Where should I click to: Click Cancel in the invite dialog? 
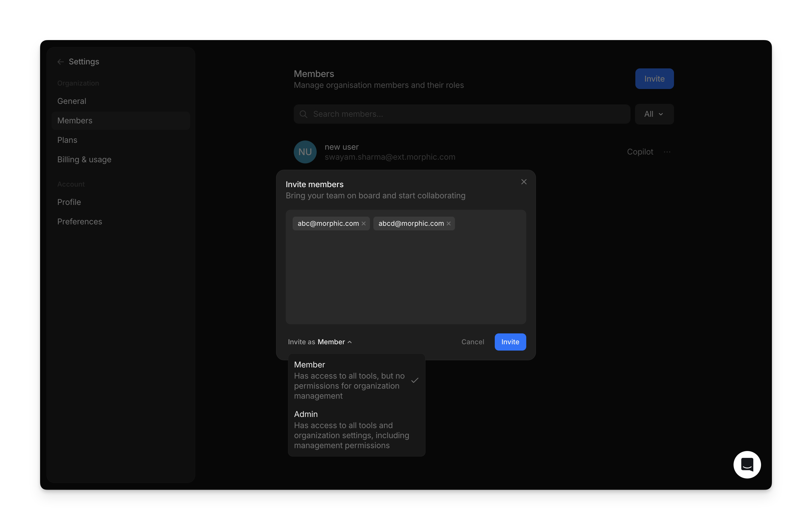tap(472, 342)
